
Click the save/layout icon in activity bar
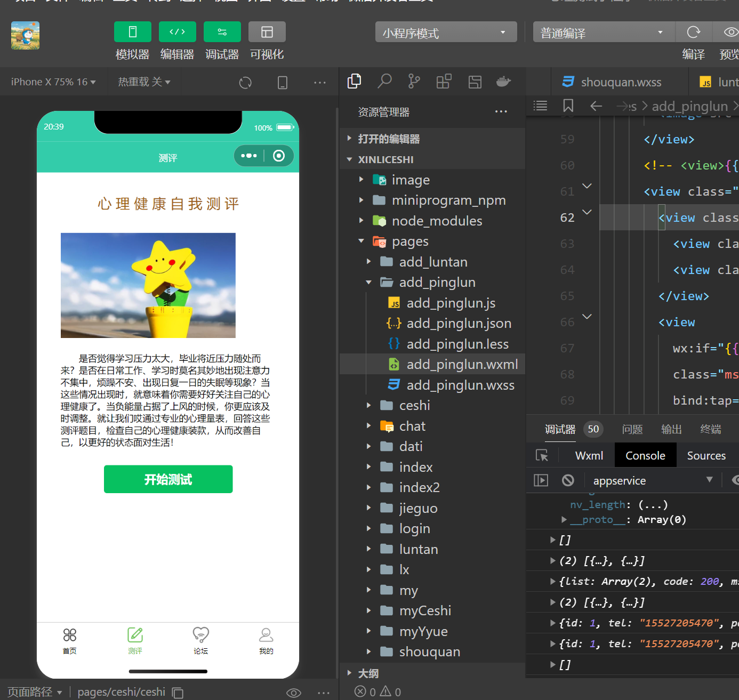pos(475,82)
